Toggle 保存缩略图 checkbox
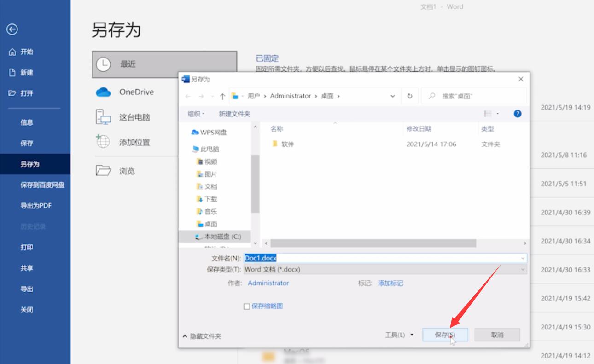594x364 pixels. tap(247, 306)
